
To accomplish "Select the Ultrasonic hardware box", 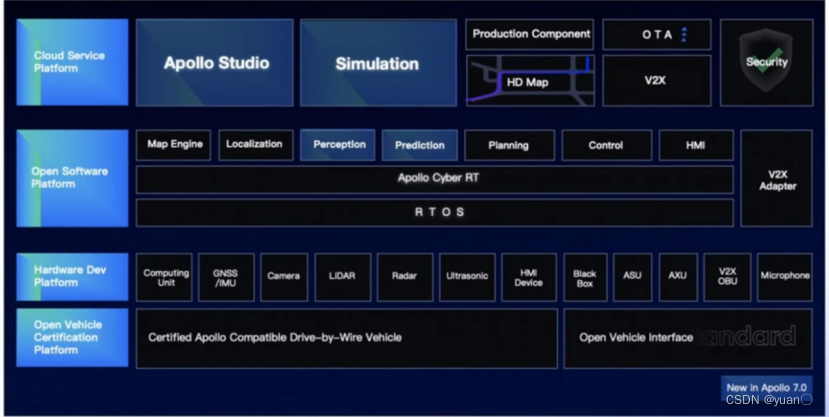I will tap(467, 277).
